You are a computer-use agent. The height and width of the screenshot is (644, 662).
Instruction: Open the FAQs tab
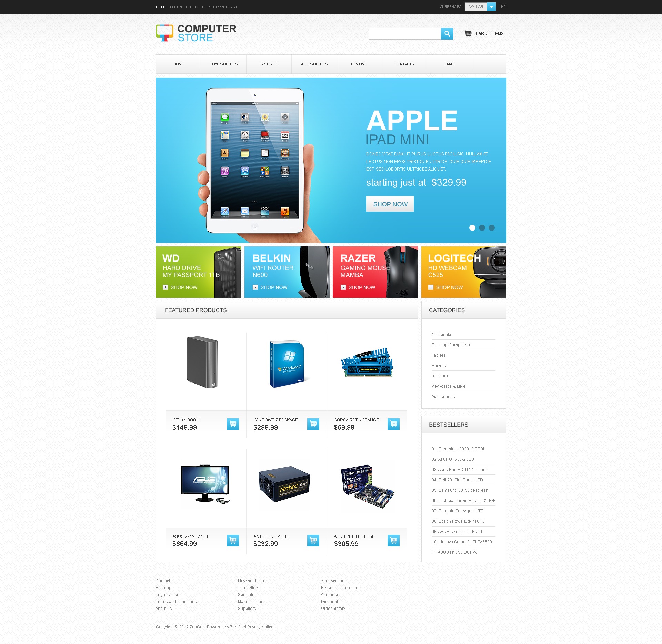pos(449,64)
